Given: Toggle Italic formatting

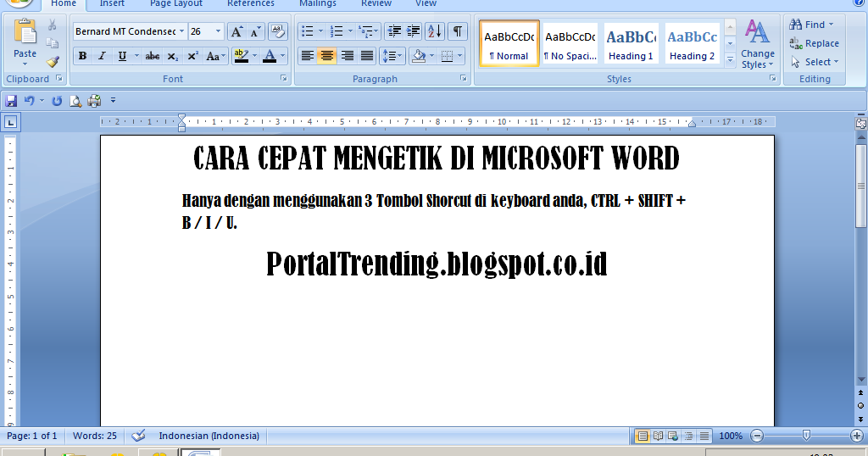Looking at the screenshot, I should click(x=102, y=57).
